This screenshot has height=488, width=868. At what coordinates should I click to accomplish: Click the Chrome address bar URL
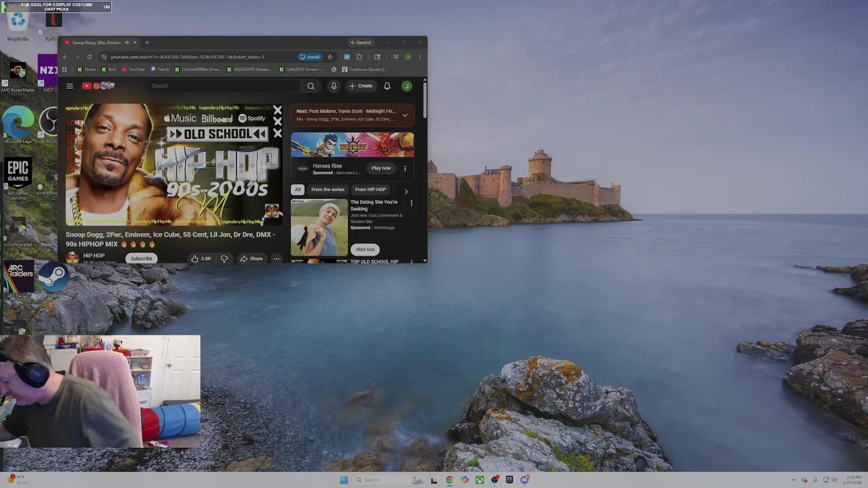tap(188, 57)
